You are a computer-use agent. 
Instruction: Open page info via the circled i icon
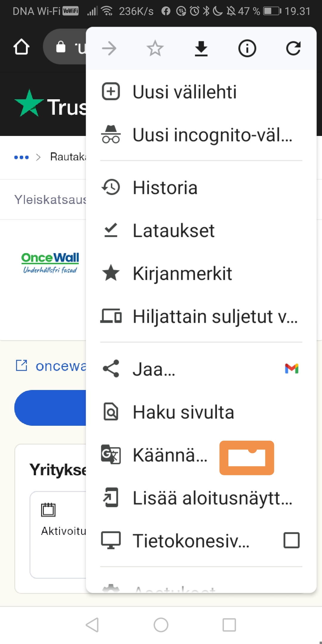pos(247,49)
